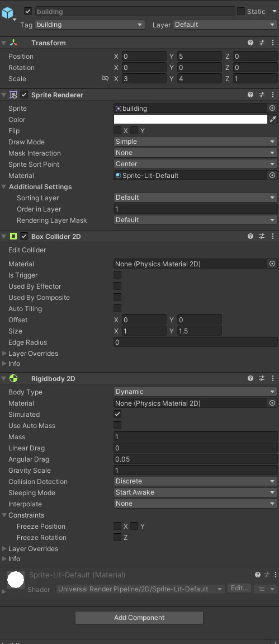
Task: Toggle constrained proportions link icon on Scale
Action: pos(105,78)
